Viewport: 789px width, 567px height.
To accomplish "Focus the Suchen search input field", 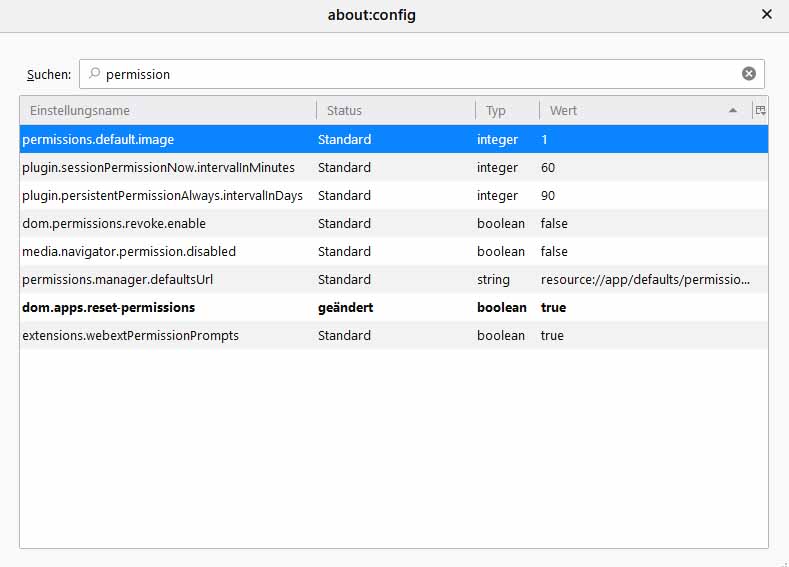I will pyautogui.click(x=422, y=74).
